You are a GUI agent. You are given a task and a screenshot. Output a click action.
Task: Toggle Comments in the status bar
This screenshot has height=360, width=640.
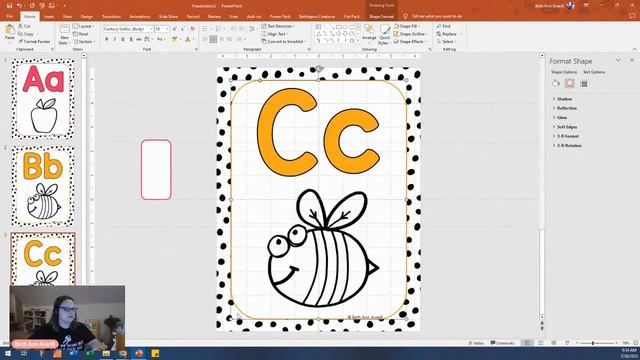click(x=502, y=343)
